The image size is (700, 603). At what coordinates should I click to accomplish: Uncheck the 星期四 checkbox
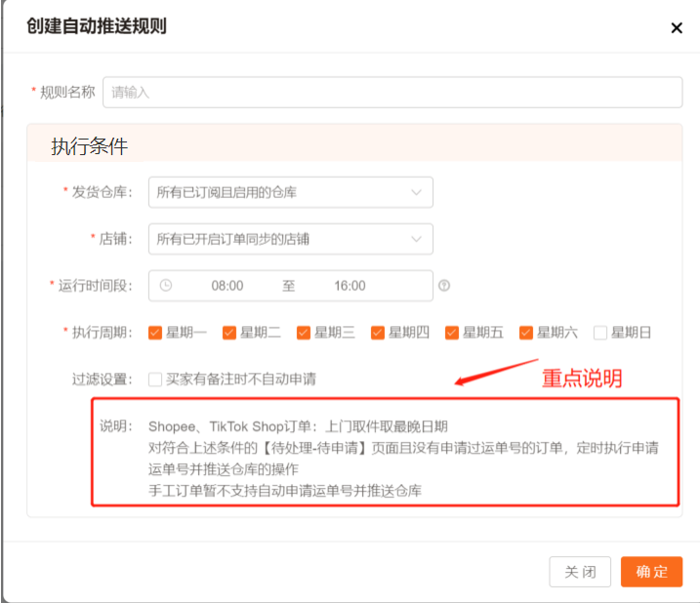coord(377,333)
